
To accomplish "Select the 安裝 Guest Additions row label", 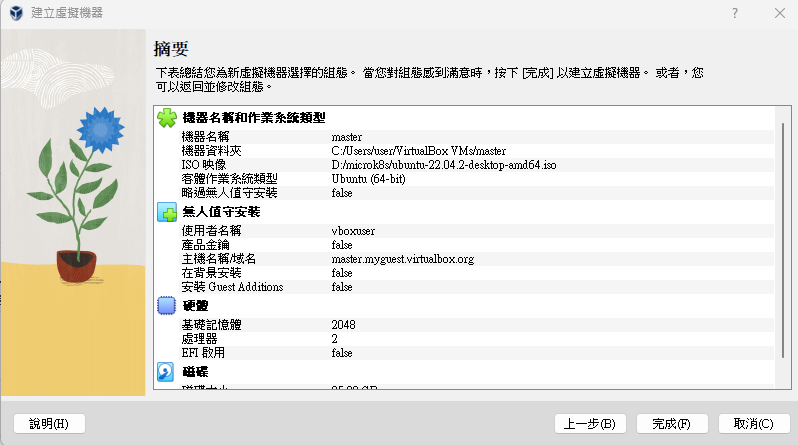I will (x=233, y=287).
